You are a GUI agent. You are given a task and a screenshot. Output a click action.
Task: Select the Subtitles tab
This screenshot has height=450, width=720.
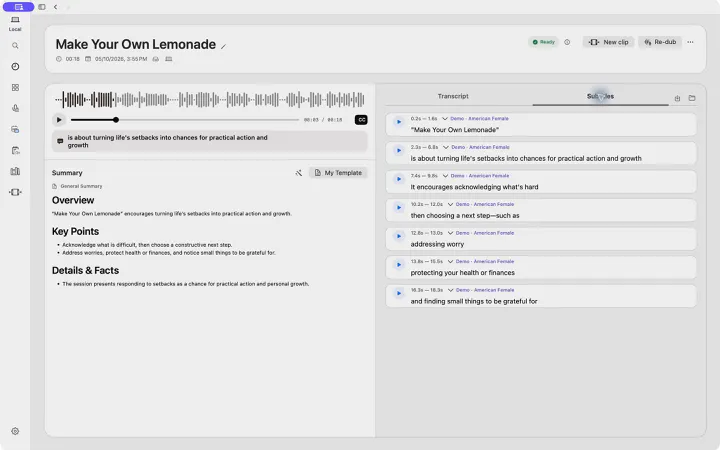(600, 96)
